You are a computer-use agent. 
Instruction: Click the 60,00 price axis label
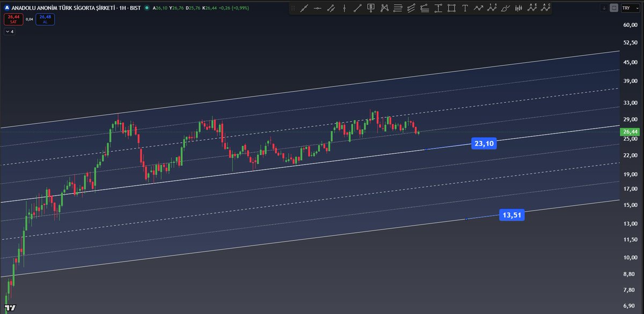630,25
